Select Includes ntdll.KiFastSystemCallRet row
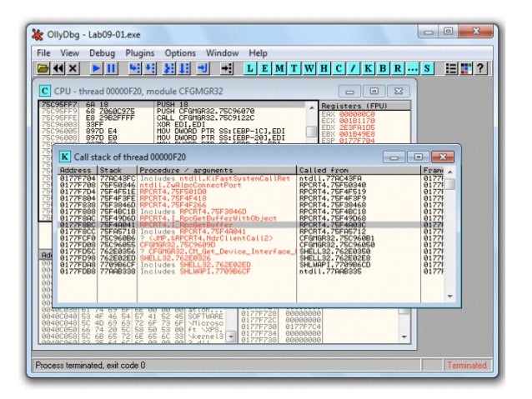The image size is (532, 399). [x=251, y=178]
